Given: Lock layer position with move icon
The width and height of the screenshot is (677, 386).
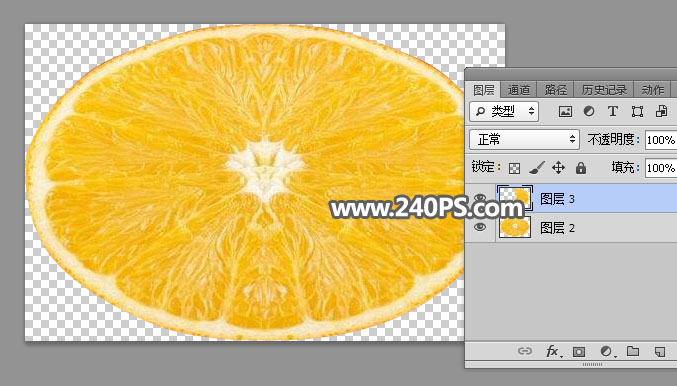Looking at the screenshot, I should point(558,168).
